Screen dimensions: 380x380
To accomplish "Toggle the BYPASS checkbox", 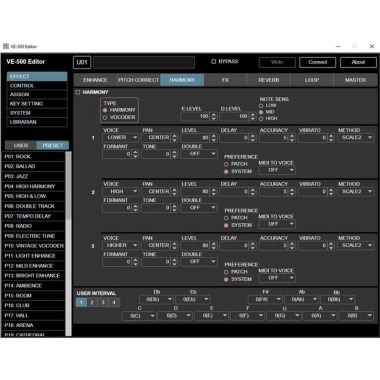I will click(x=214, y=62).
